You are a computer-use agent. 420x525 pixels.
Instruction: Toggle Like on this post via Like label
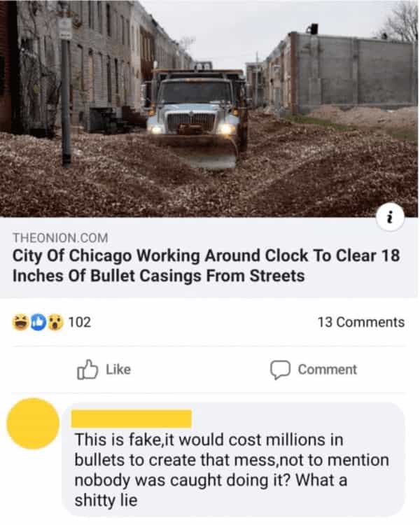(x=118, y=370)
